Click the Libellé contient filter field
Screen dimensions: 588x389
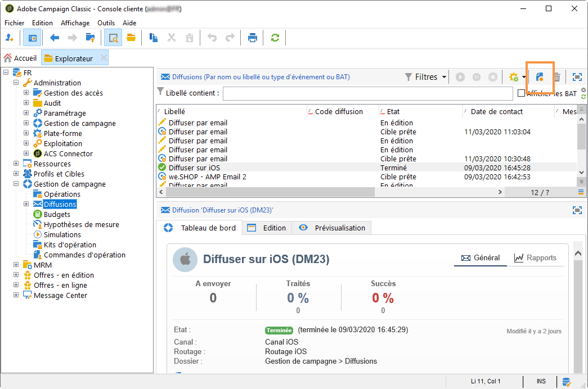coord(367,93)
